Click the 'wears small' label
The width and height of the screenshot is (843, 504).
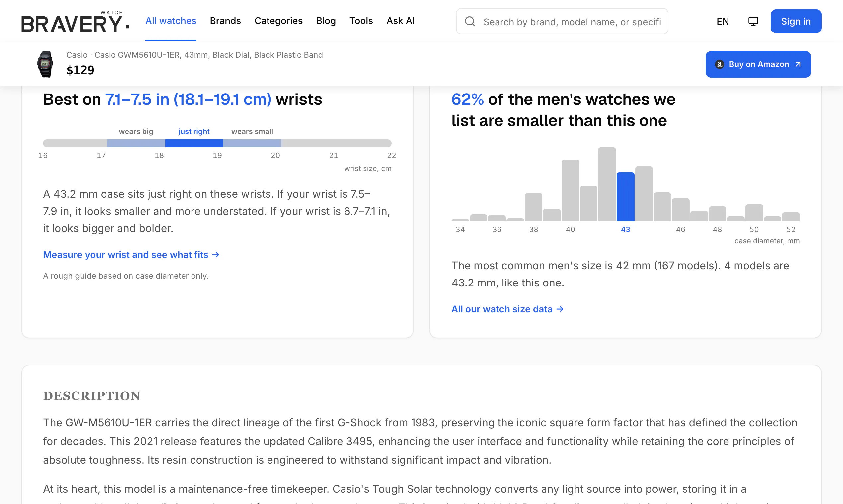[x=252, y=131]
